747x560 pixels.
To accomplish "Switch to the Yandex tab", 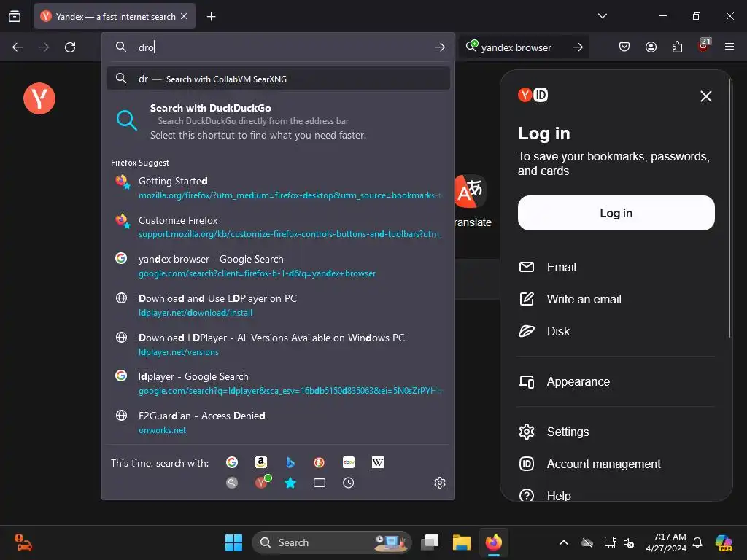I will click(x=115, y=16).
